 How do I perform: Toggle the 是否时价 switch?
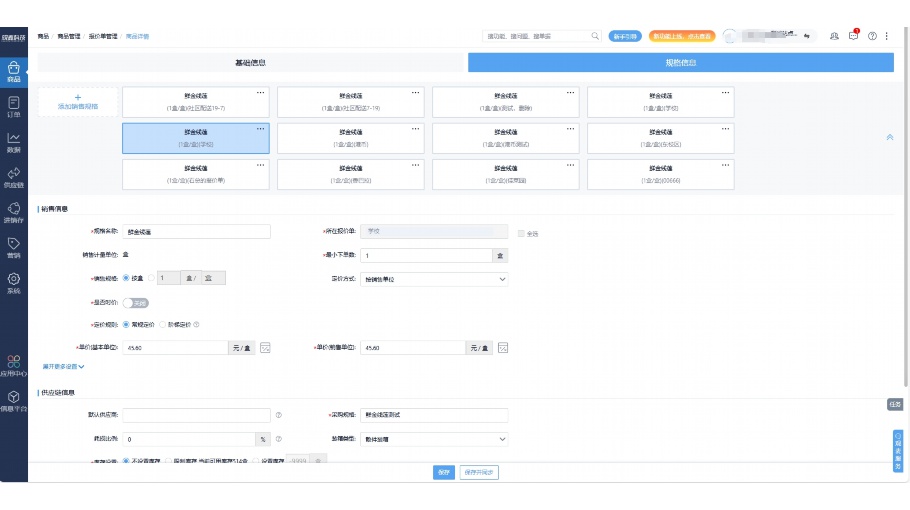(x=135, y=302)
